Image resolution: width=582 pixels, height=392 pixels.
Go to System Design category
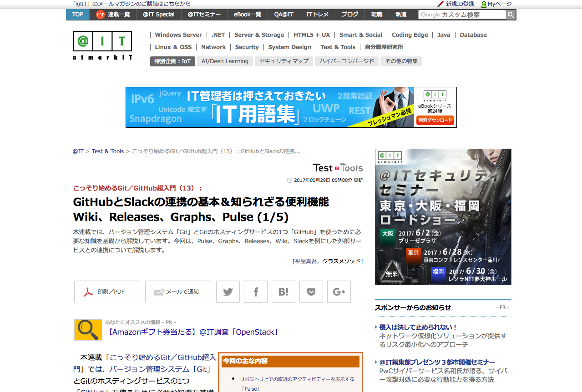tap(290, 47)
